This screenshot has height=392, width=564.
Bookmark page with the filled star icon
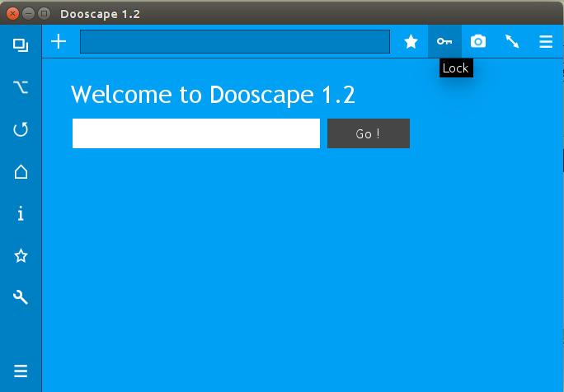click(x=411, y=42)
